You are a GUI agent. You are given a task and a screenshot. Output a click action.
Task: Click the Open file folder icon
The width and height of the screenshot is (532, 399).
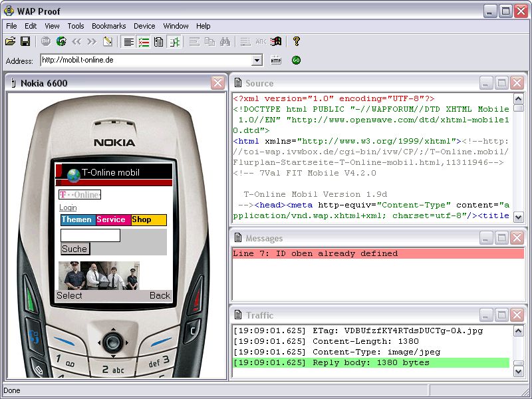tap(10, 42)
